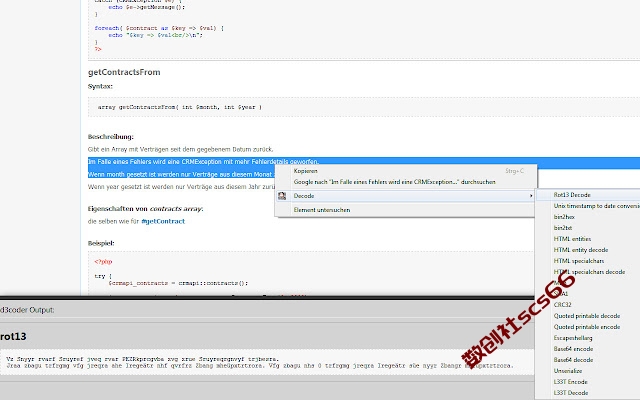Choose Kopieren in the context menu
Image resolution: width=640 pixels, height=400 pixels.
pyautogui.click(x=305, y=171)
